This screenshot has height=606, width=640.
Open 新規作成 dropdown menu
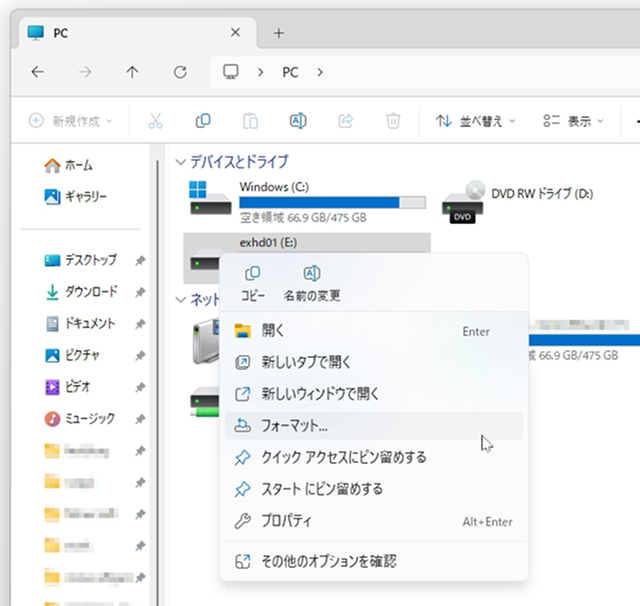coord(70,121)
